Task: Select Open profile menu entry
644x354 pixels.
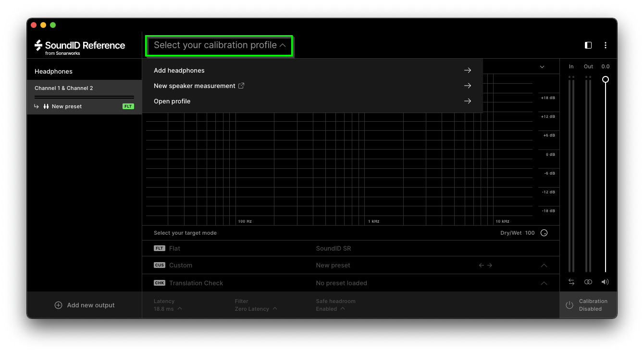Action: point(172,101)
